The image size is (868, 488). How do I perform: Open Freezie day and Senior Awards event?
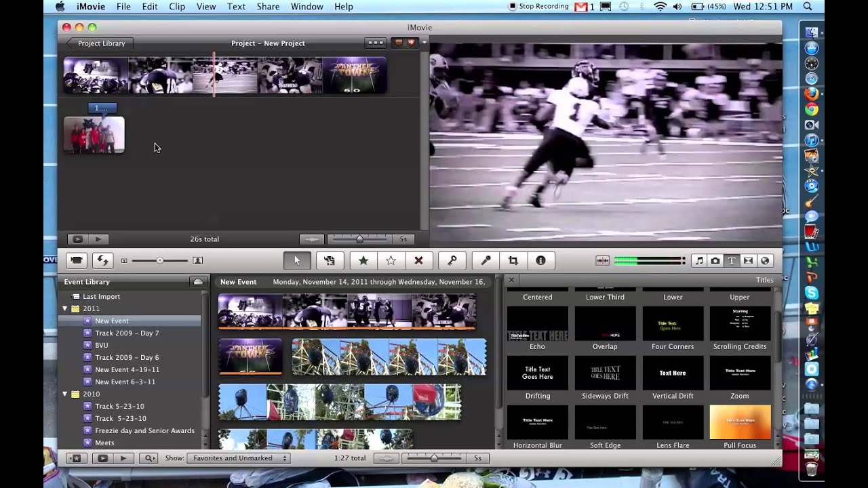144,430
